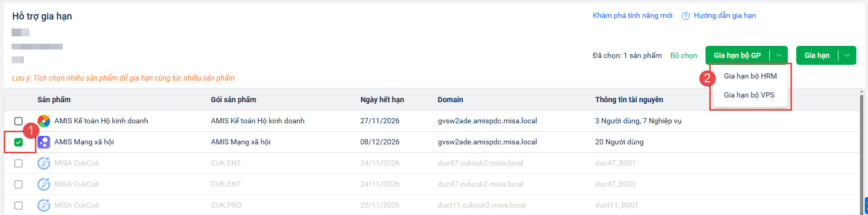Open the Hướng dẫn gia hạn link
The height and width of the screenshot is (215, 868).
click(724, 16)
